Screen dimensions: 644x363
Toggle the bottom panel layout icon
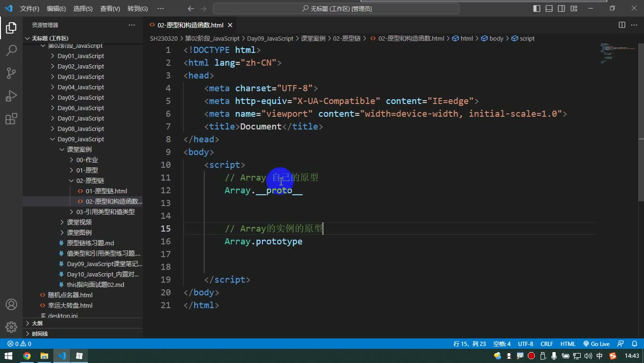click(549, 9)
